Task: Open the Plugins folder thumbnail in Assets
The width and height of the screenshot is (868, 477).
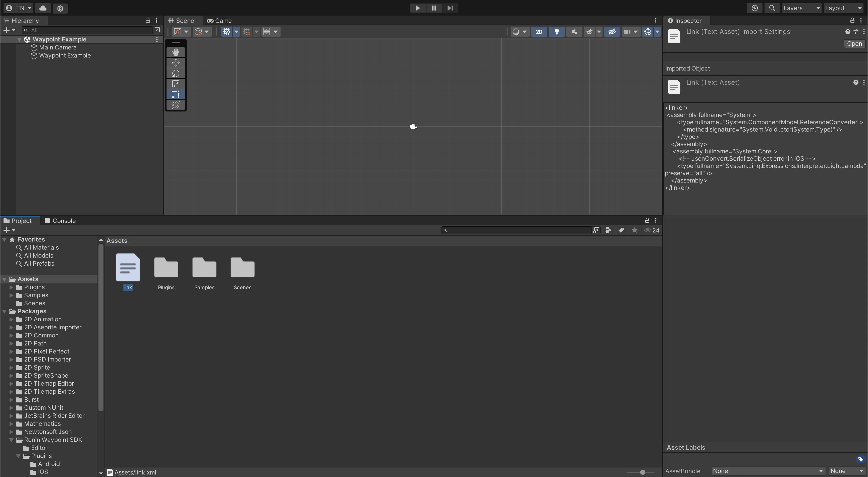Action: (166, 268)
